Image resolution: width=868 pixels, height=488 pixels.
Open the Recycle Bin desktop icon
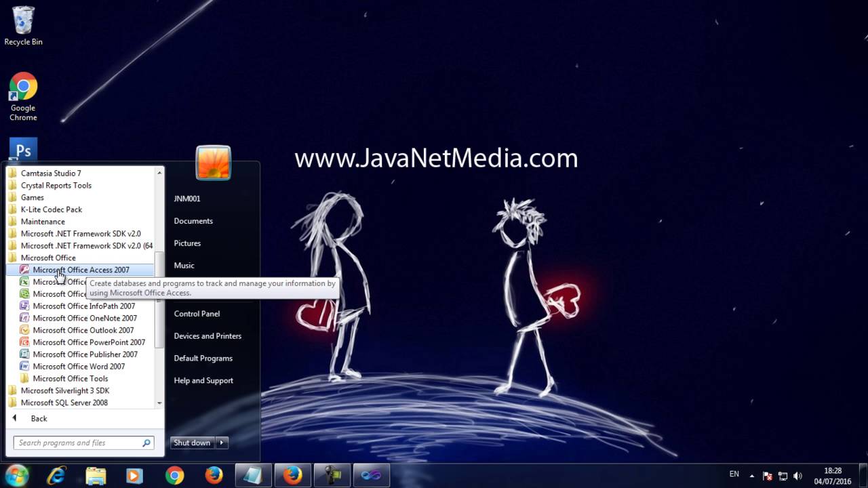23,26
